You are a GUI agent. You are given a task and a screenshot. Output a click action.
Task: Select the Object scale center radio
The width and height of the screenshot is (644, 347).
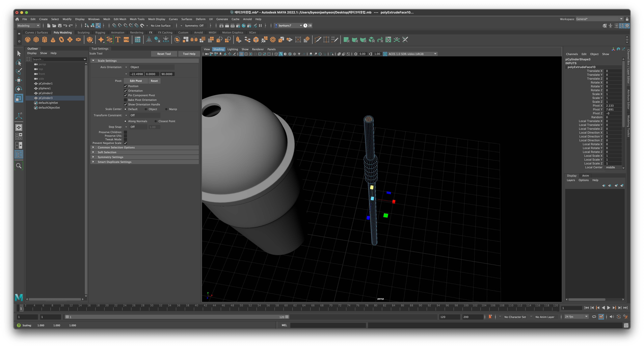coord(146,109)
